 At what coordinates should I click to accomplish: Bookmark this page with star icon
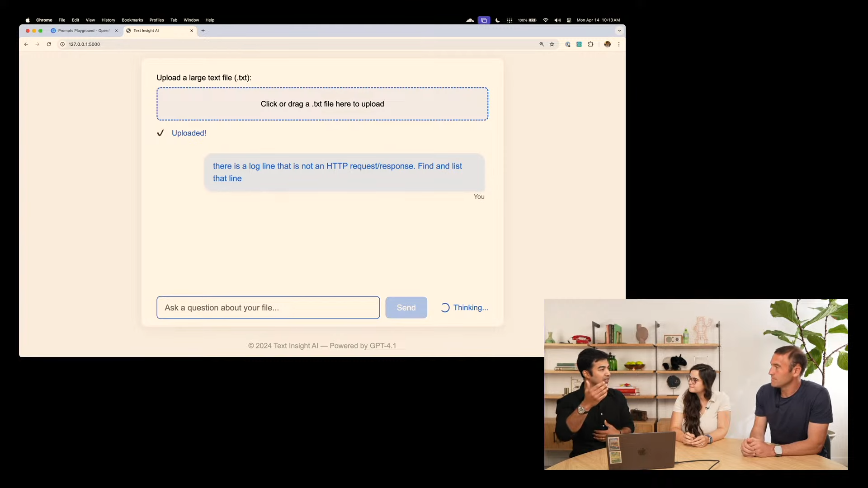[552, 44]
